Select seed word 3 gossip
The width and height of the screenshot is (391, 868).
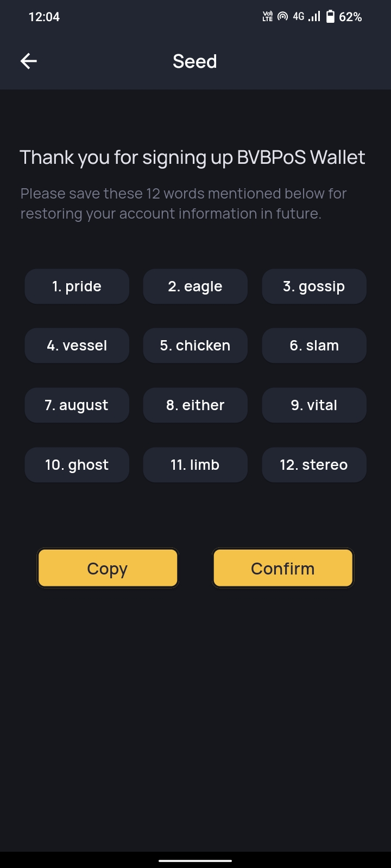pos(314,286)
